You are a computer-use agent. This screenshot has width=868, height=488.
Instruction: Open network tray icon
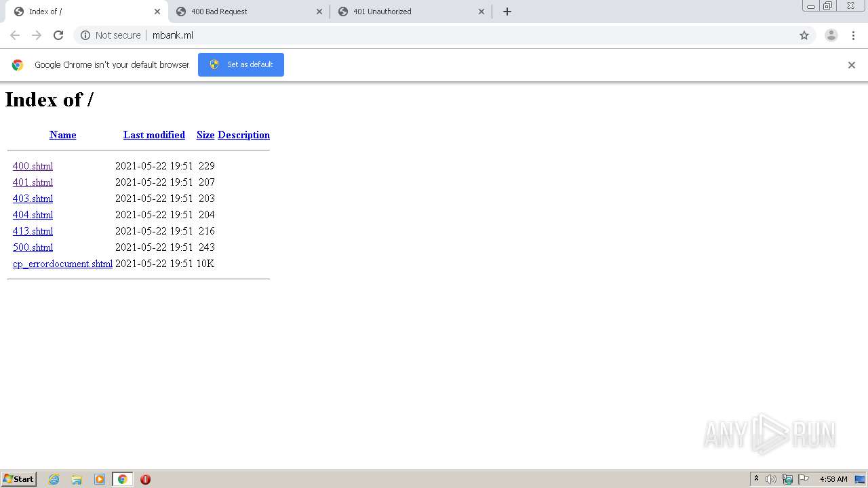click(x=787, y=479)
